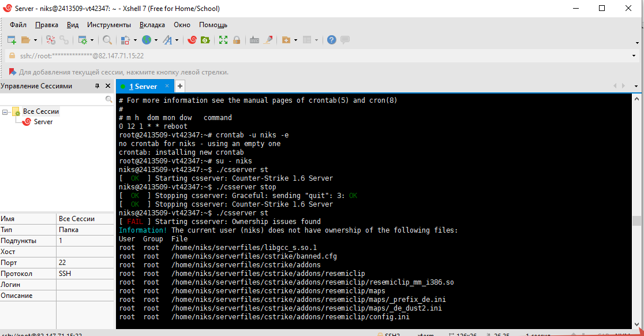The width and height of the screenshot is (644, 336).
Task: Click the window layout toolbar icon
Action: pyautogui.click(x=307, y=40)
